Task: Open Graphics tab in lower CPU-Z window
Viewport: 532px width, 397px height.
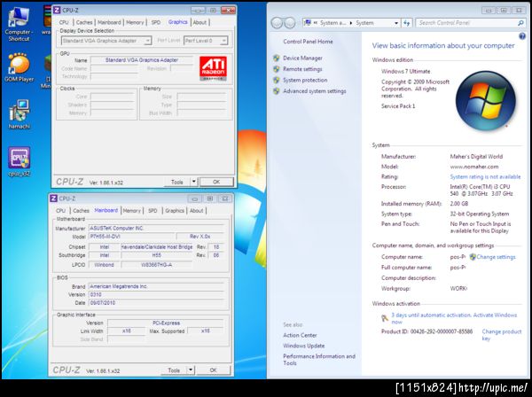Action: 175,211
